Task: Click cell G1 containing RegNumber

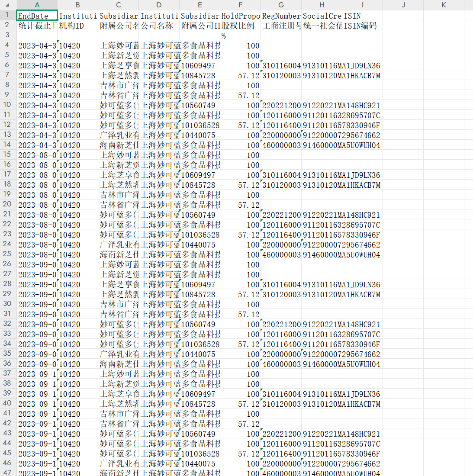Action: click(281, 16)
